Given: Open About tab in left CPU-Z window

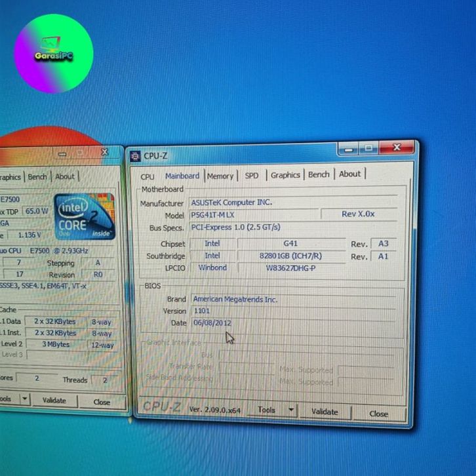Looking at the screenshot, I should pos(65,176).
